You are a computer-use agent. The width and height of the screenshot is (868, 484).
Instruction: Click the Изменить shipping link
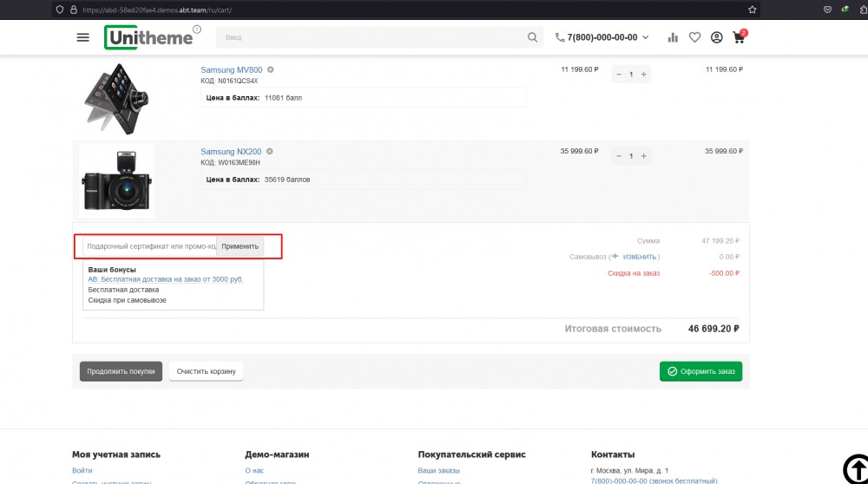640,257
